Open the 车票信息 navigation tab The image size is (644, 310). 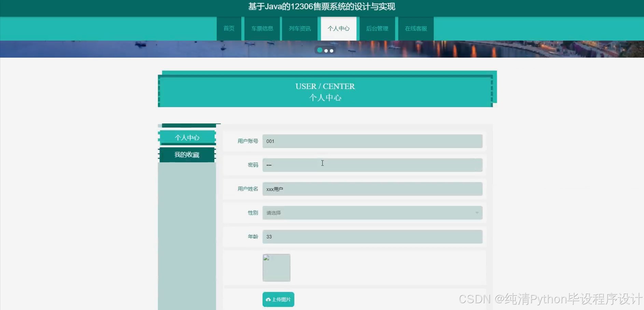click(262, 29)
